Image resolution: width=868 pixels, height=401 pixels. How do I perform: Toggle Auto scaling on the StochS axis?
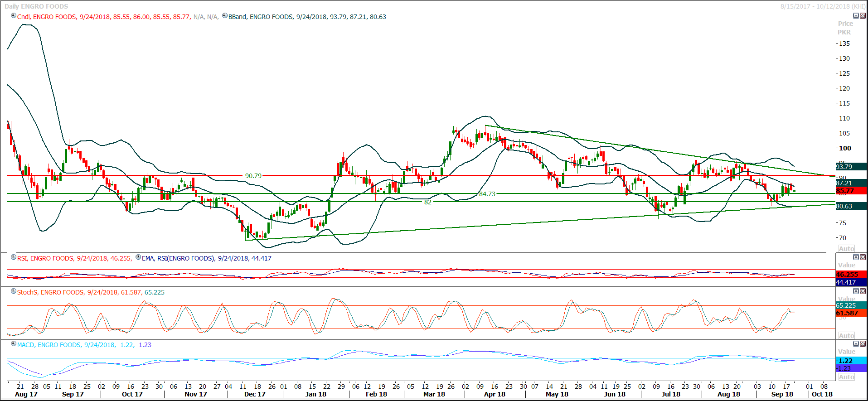pos(846,335)
